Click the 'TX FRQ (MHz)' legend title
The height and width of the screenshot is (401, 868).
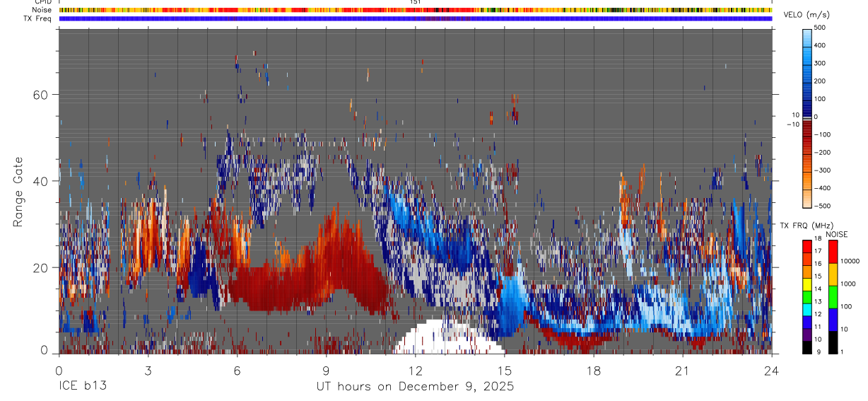pos(807,225)
